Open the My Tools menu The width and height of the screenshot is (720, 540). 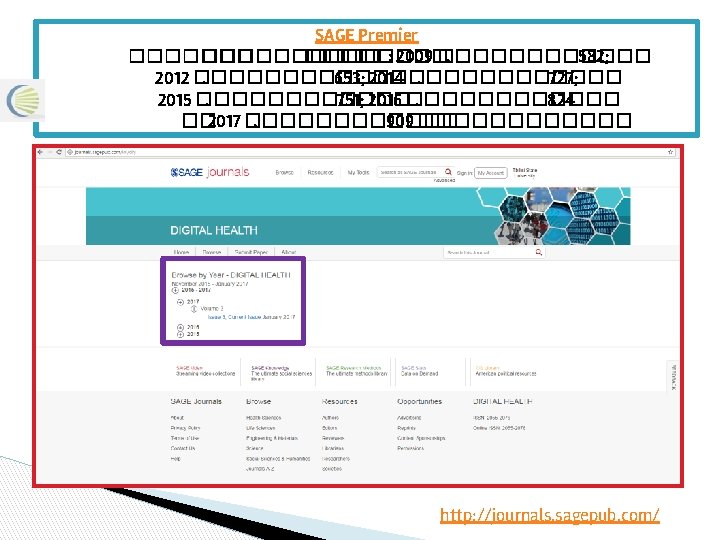pos(358,173)
